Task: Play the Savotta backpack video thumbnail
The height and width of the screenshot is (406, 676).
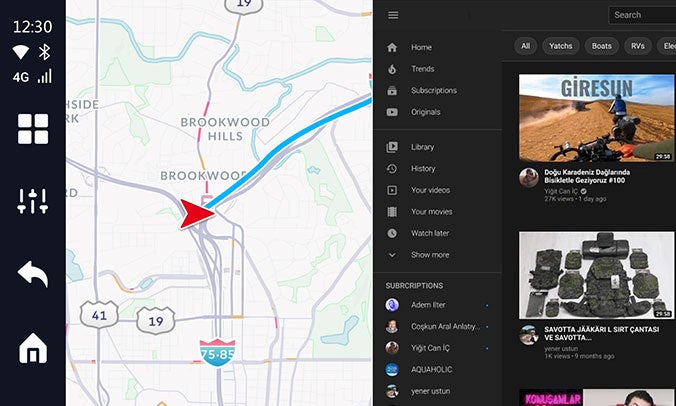Action: [x=596, y=275]
